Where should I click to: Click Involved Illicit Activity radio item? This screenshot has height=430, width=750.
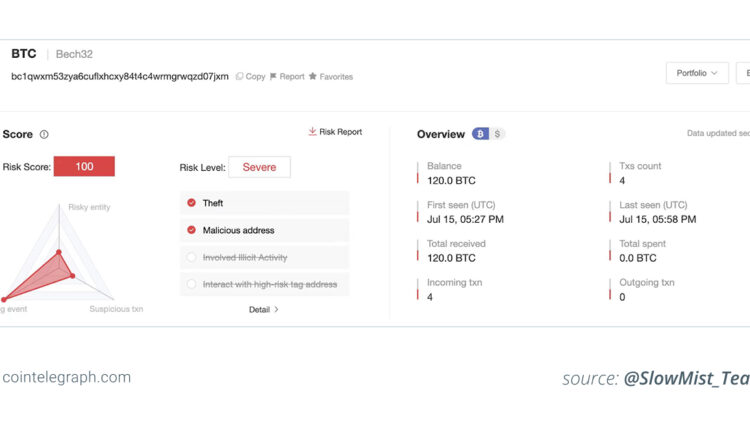click(x=191, y=257)
